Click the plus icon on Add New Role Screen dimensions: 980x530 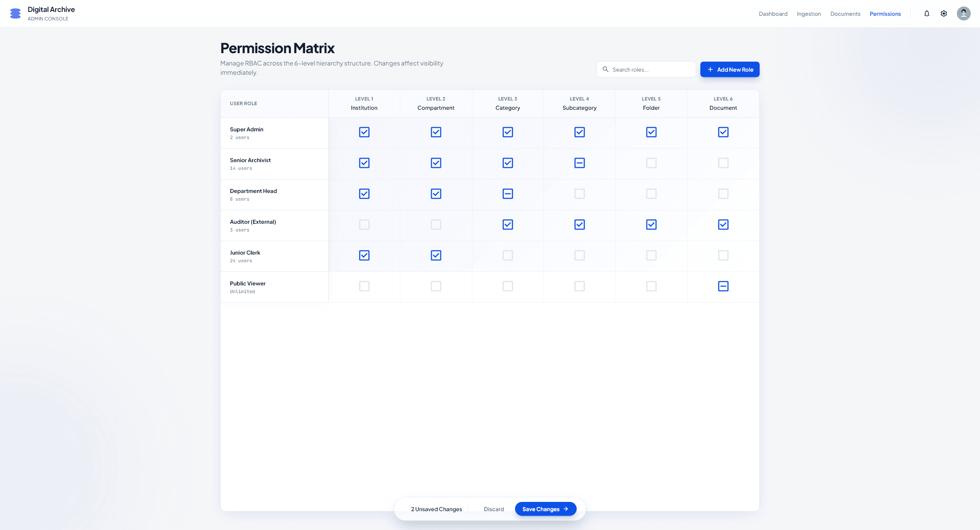710,69
